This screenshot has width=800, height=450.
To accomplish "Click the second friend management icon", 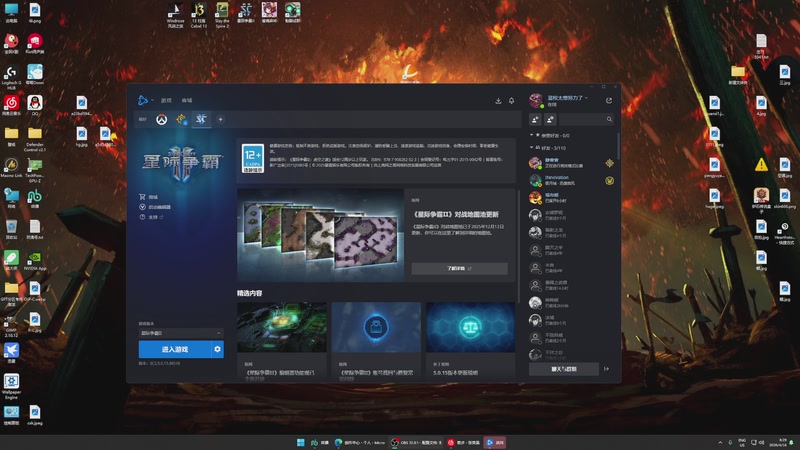I will (x=550, y=119).
